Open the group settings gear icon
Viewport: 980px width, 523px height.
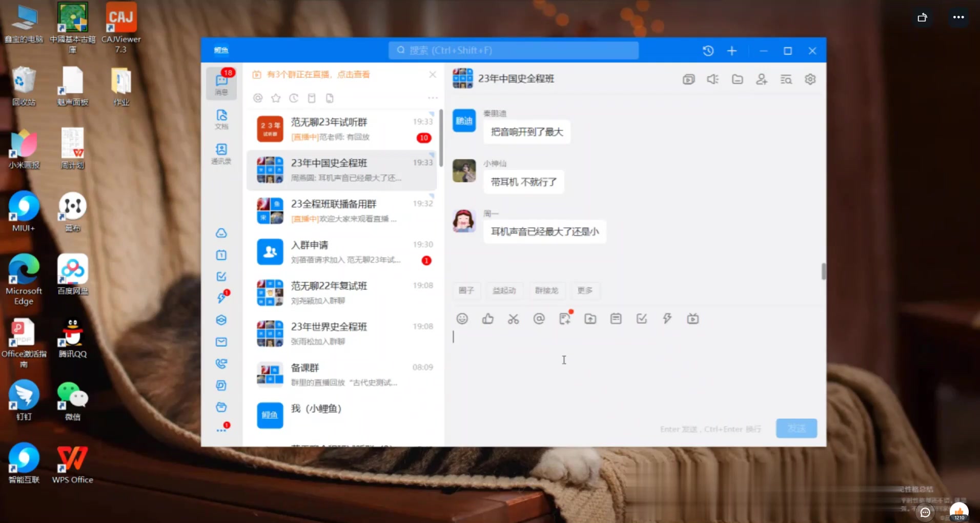coord(810,79)
